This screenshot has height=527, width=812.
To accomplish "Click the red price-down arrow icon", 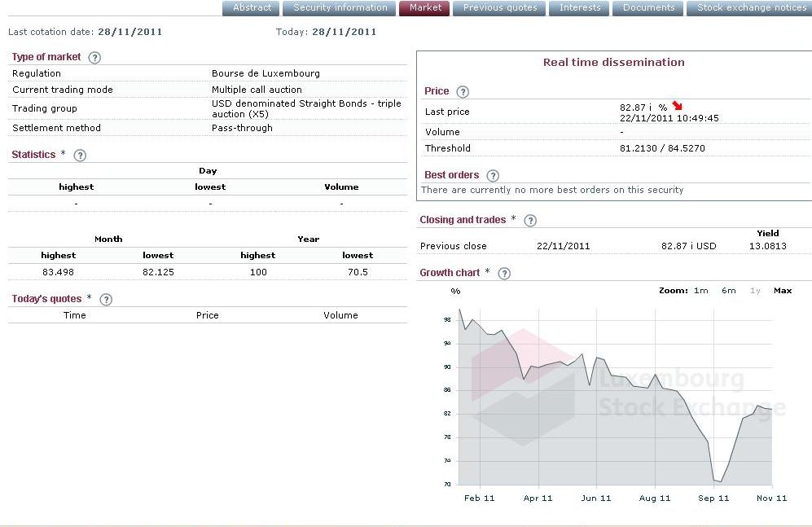I will point(678,107).
